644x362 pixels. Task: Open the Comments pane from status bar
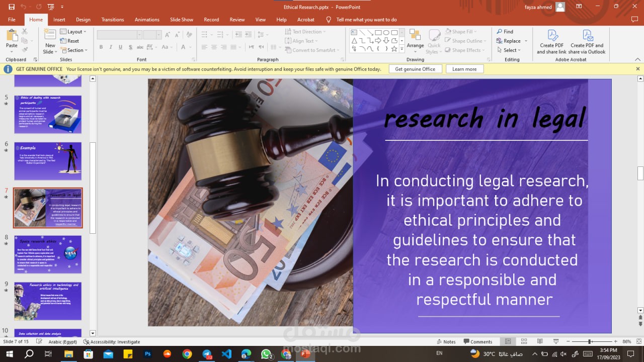[478, 342]
